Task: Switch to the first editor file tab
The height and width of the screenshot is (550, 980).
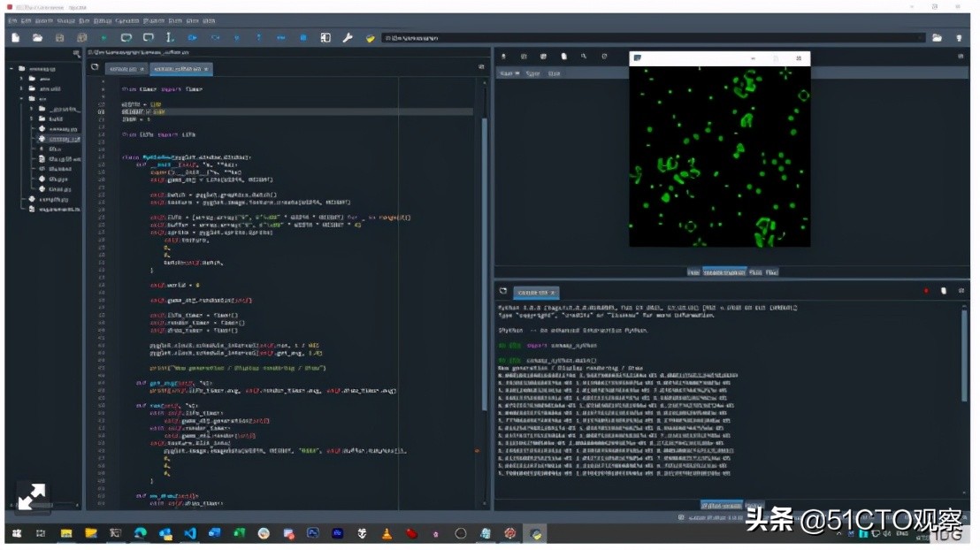Action: (x=126, y=69)
